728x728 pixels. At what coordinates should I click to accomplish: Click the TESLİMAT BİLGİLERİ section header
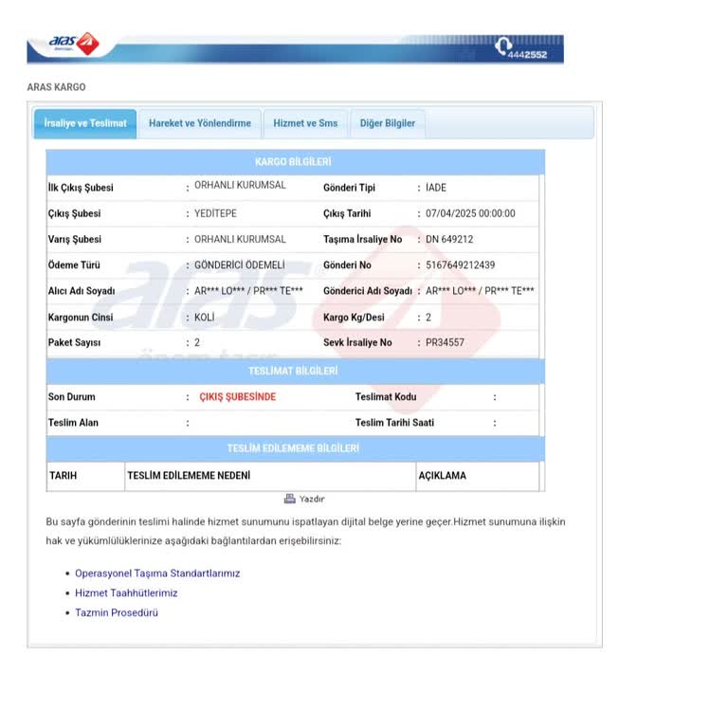point(296,371)
